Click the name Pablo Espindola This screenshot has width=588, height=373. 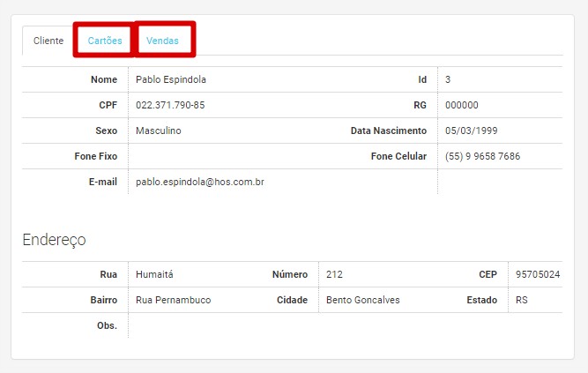171,79
